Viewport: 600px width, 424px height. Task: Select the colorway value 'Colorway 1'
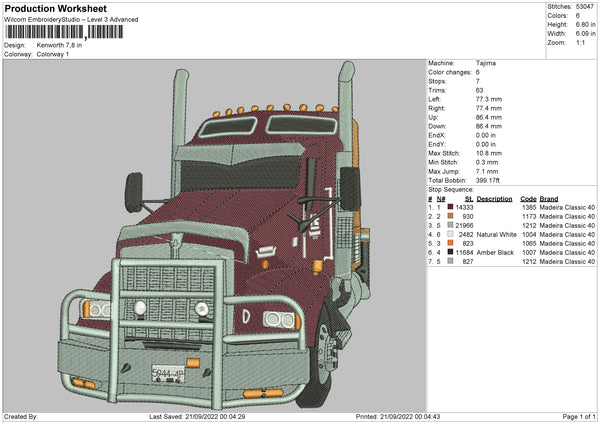click(x=53, y=54)
